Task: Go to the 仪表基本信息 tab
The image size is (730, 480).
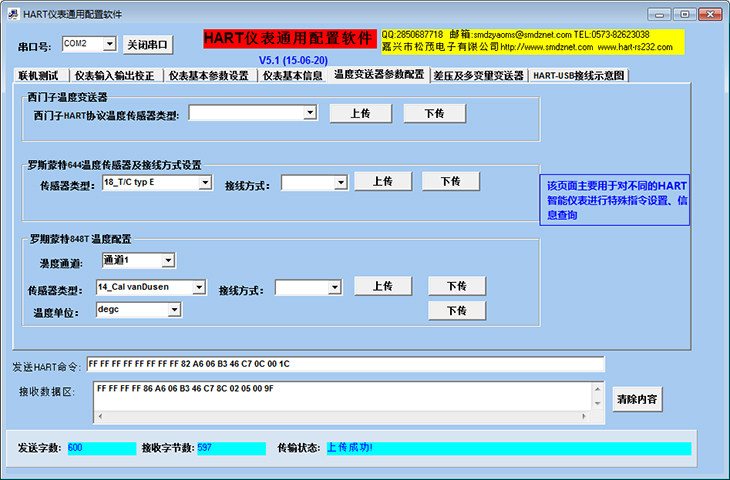Action: [x=292, y=75]
